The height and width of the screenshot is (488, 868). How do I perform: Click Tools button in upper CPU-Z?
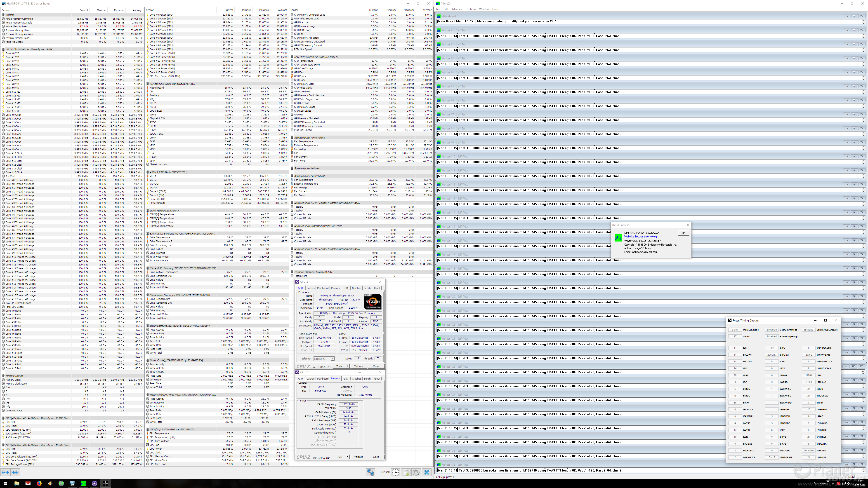pos(339,366)
